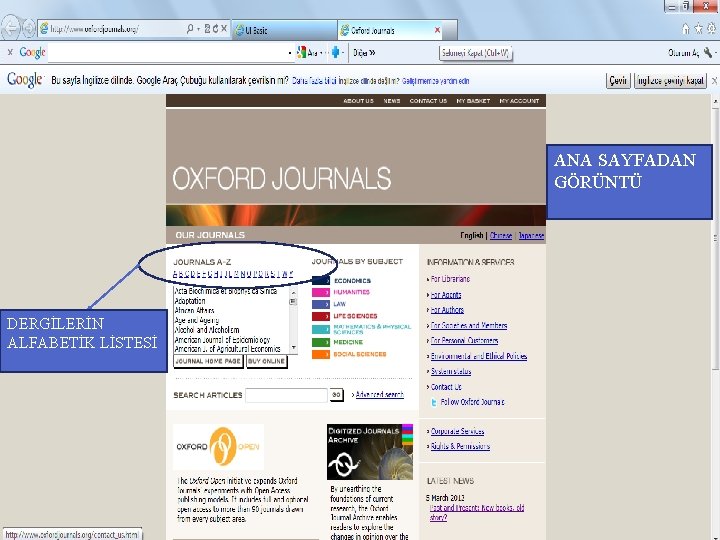720x540 pixels.
Task: Go forward with browser forward arrow
Action: [29, 28]
